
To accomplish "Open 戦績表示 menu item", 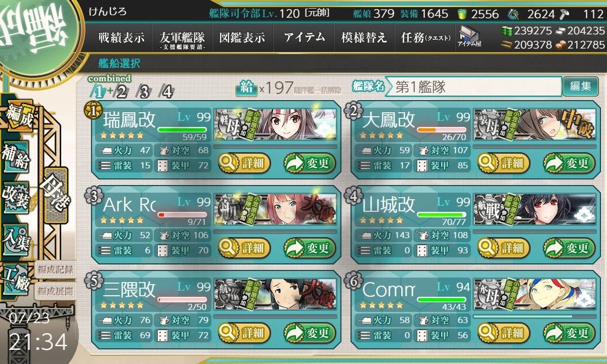I will coord(121,37).
